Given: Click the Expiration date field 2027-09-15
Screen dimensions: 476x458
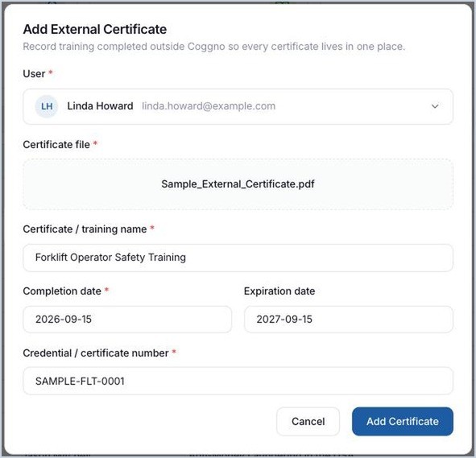Looking at the screenshot, I should click(349, 320).
